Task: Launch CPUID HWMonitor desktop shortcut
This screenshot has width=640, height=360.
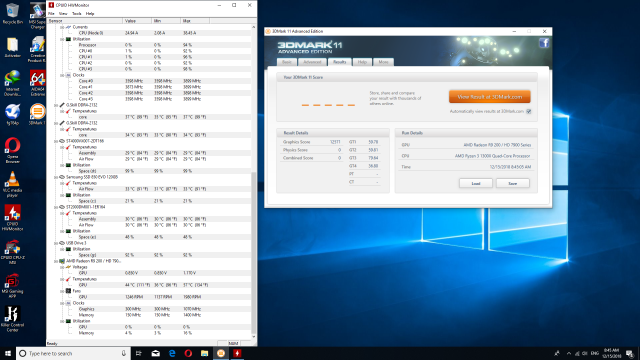Action: [x=12, y=218]
